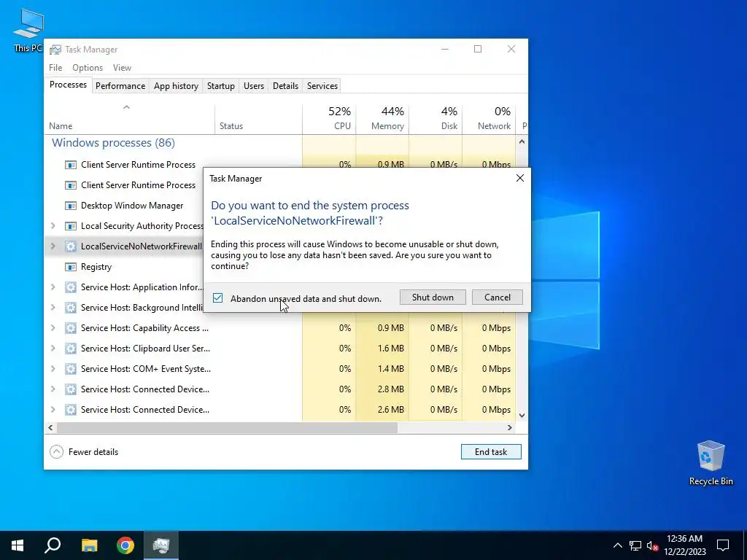Expand Service Host: Background Intelli... row

coord(53,308)
